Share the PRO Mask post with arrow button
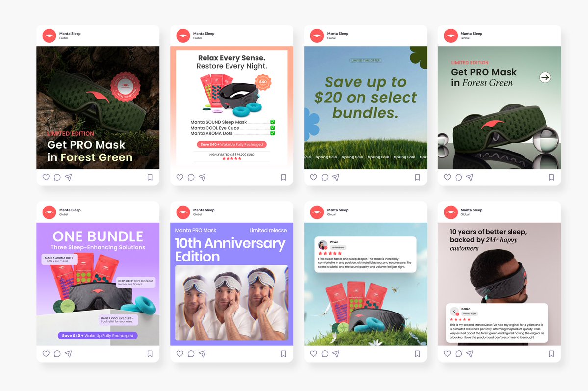 point(470,177)
